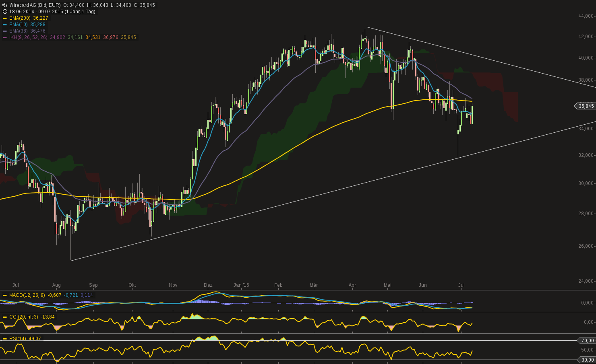The image size is (596, 364).
Task: Click the gray EMA(38) legend color marker
Action: [x=5, y=31]
